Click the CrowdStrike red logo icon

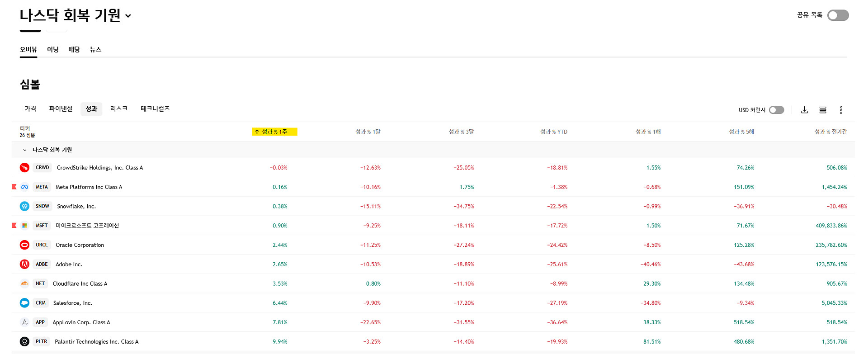click(24, 168)
